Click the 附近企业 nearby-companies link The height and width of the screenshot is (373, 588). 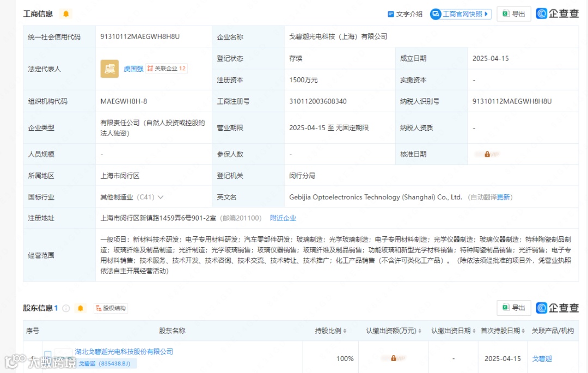point(283,218)
